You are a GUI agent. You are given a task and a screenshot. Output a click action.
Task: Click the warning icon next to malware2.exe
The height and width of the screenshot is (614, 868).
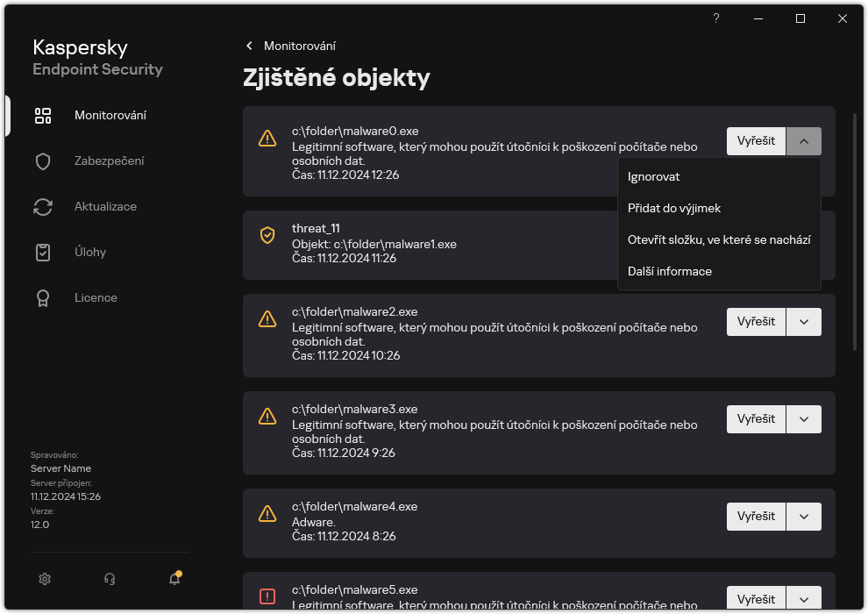pyautogui.click(x=267, y=320)
